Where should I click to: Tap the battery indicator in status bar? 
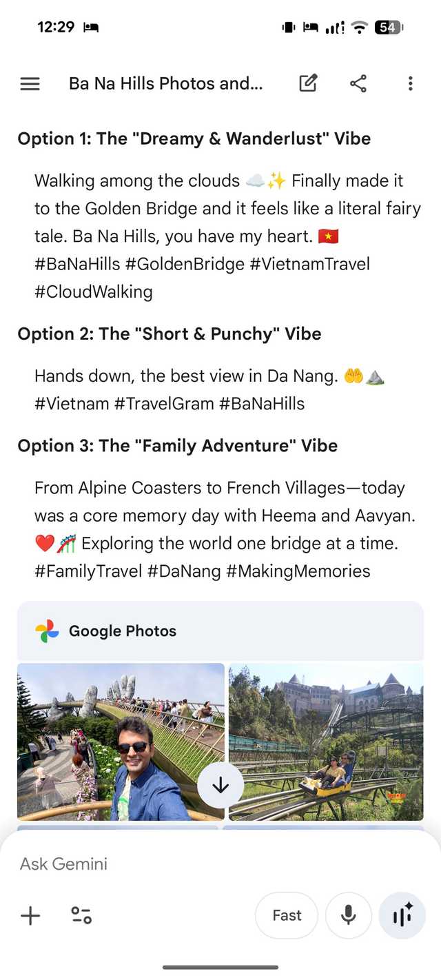tap(388, 28)
